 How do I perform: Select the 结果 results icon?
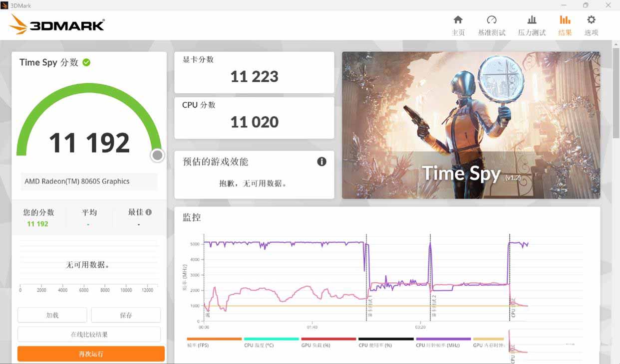565,25
